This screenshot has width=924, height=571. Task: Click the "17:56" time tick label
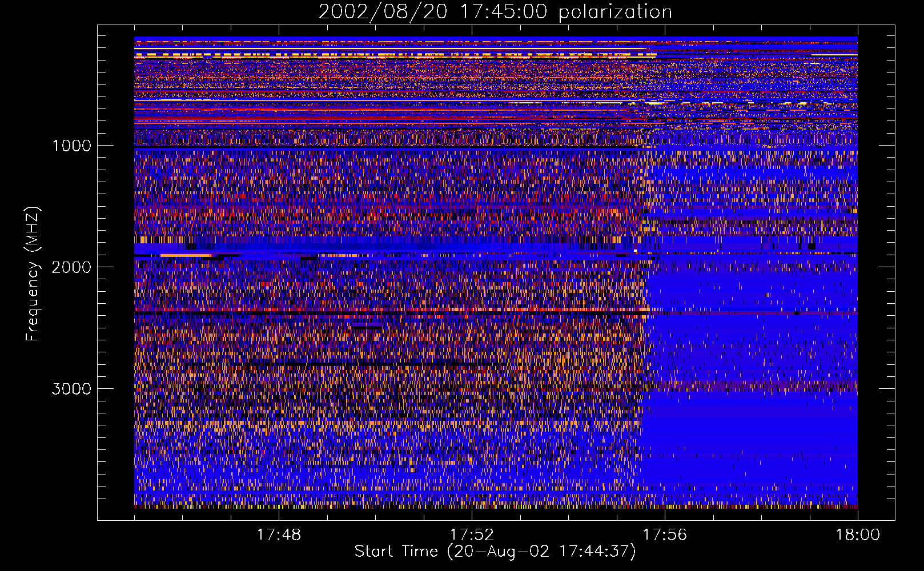tap(665, 535)
